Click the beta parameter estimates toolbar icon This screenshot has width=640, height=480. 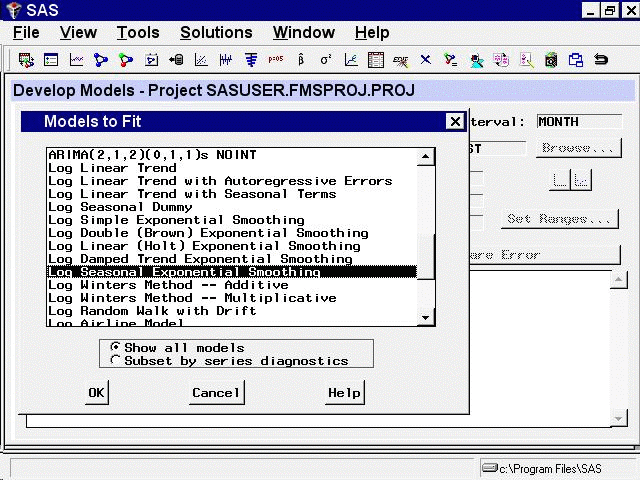pyautogui.click(x=301, y=60)
